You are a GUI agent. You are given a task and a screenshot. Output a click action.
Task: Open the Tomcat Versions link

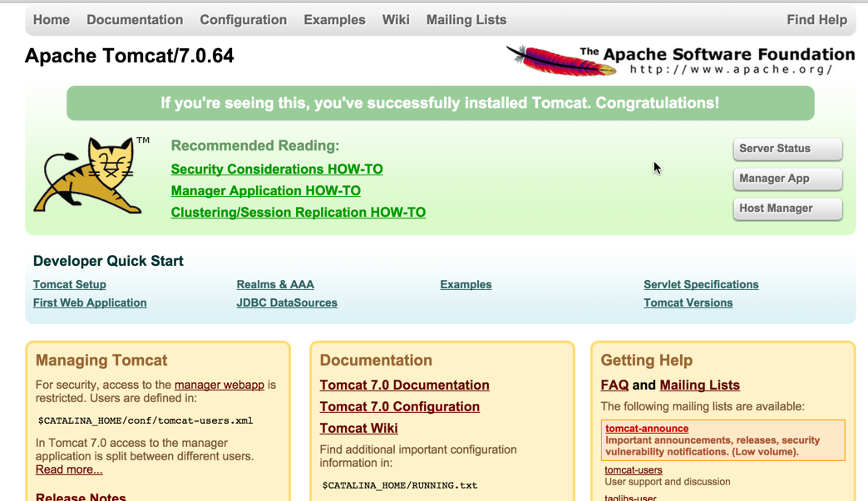coord(688,303)
